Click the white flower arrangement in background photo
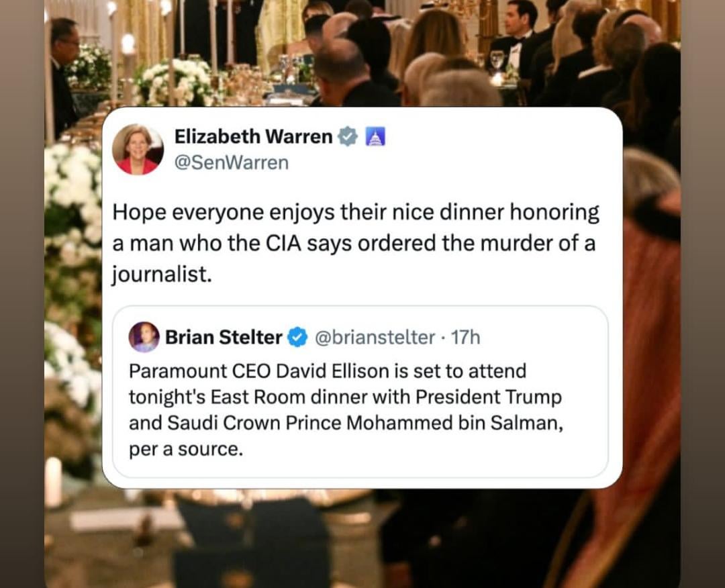The height and width of the screenshot is (588, 725). point(177,81)
